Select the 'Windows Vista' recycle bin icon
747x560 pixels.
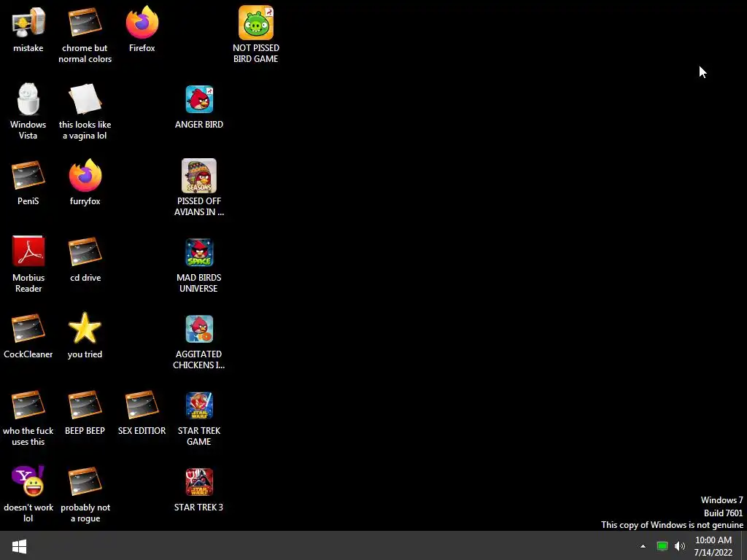(x=28, y=99)
